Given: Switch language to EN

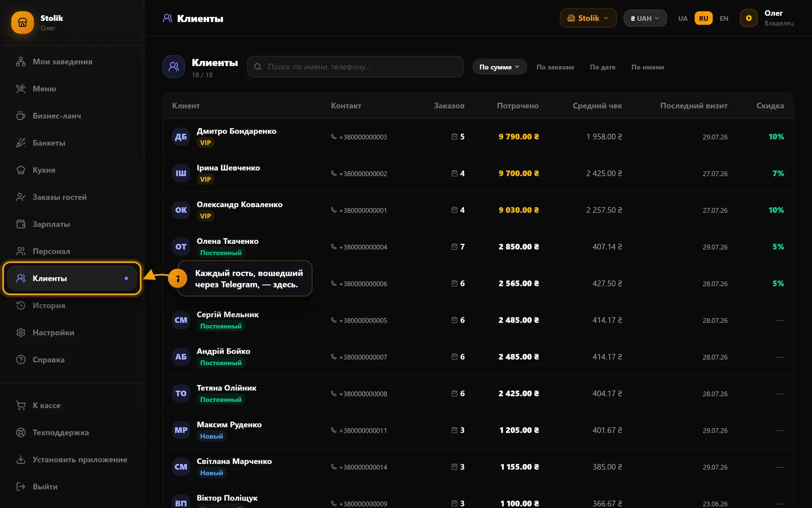Looking at the screenshot, I should tap(724, 18).
